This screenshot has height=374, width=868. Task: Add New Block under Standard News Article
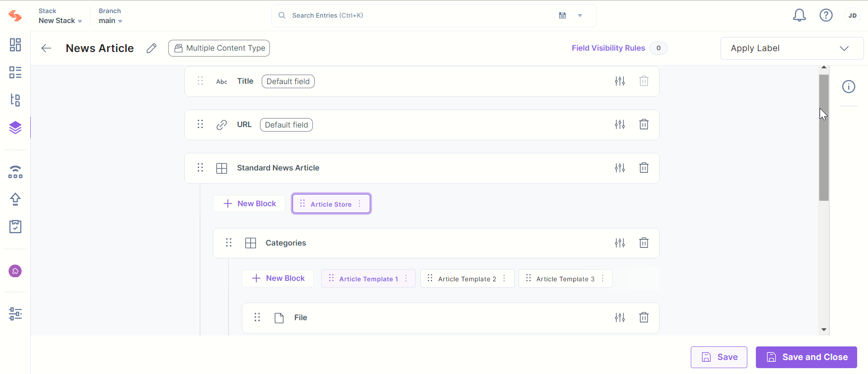click(x=249, y=204)
